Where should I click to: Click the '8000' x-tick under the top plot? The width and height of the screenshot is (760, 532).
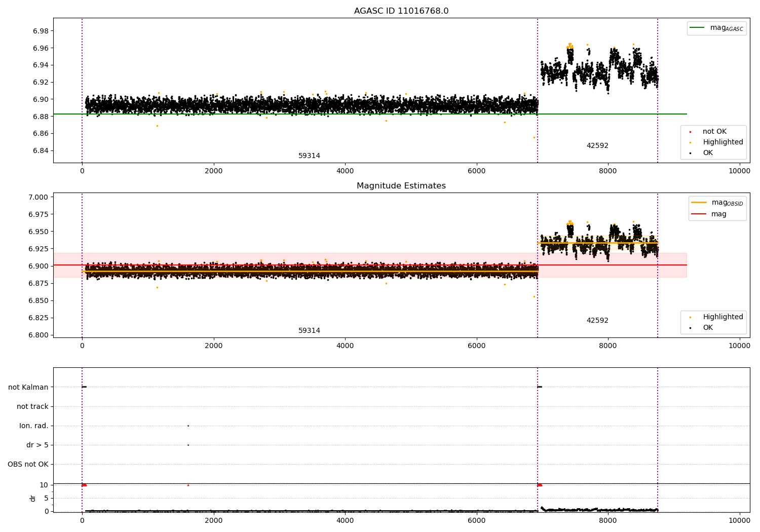coord(608,171)
